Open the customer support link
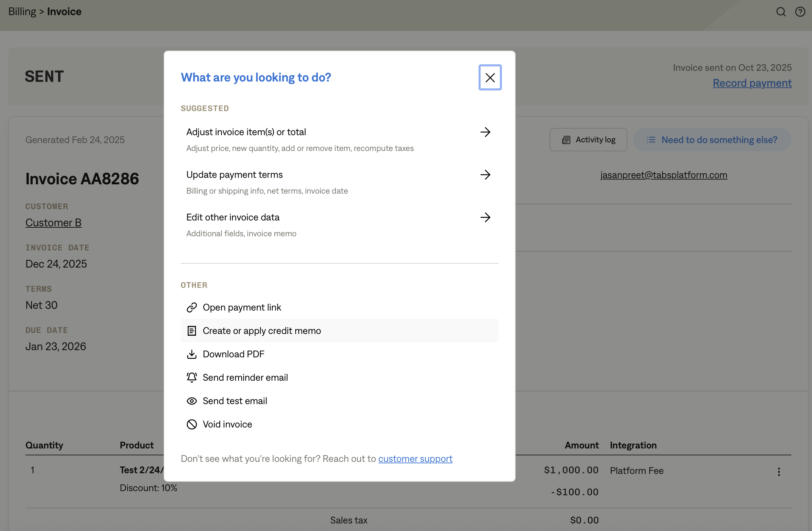Viewport: 812px width, 531px height. 415,458
